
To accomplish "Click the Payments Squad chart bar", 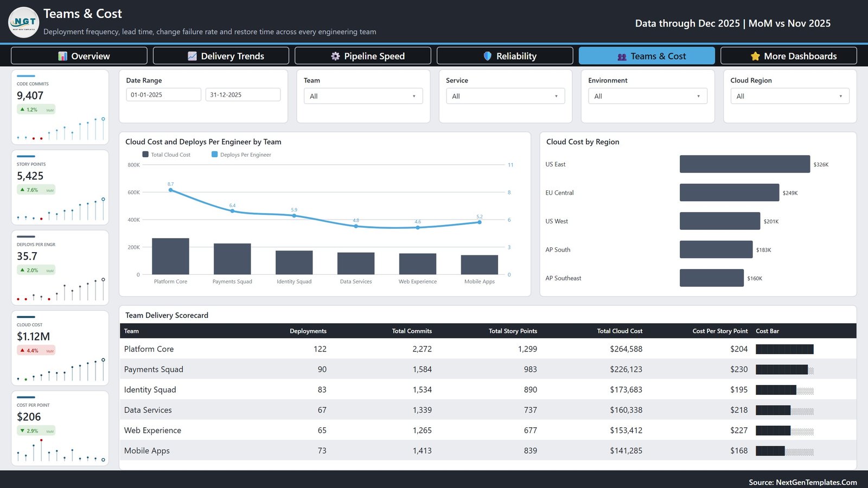I will tap(232, 259).
